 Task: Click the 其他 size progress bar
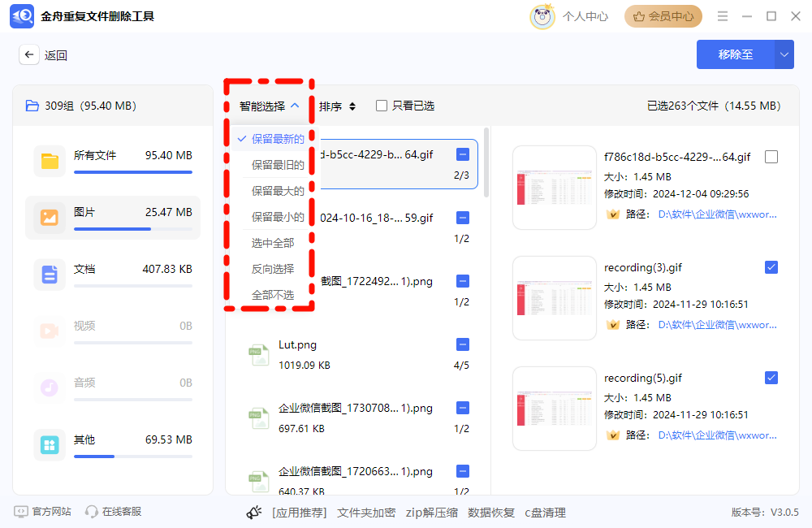(x=133, y=457)
